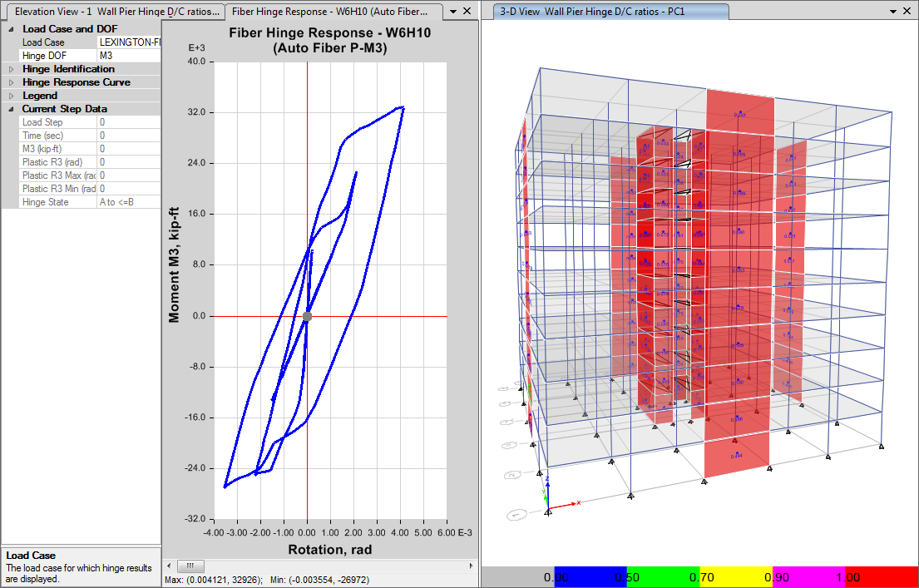Click the gray origin marker on hinge plot
Image resolution: width=919 pixels, height=588 pixels.
pos(307,316)
